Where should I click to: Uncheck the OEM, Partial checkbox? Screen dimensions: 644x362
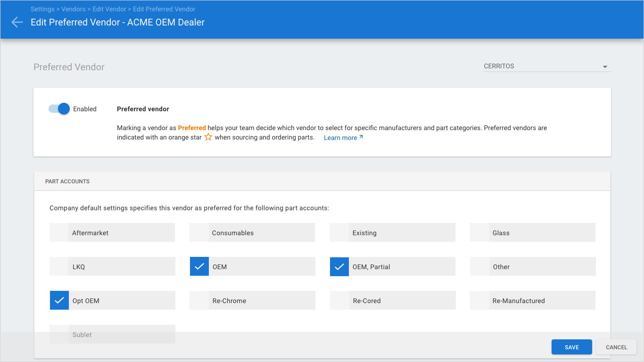[339, 267]
